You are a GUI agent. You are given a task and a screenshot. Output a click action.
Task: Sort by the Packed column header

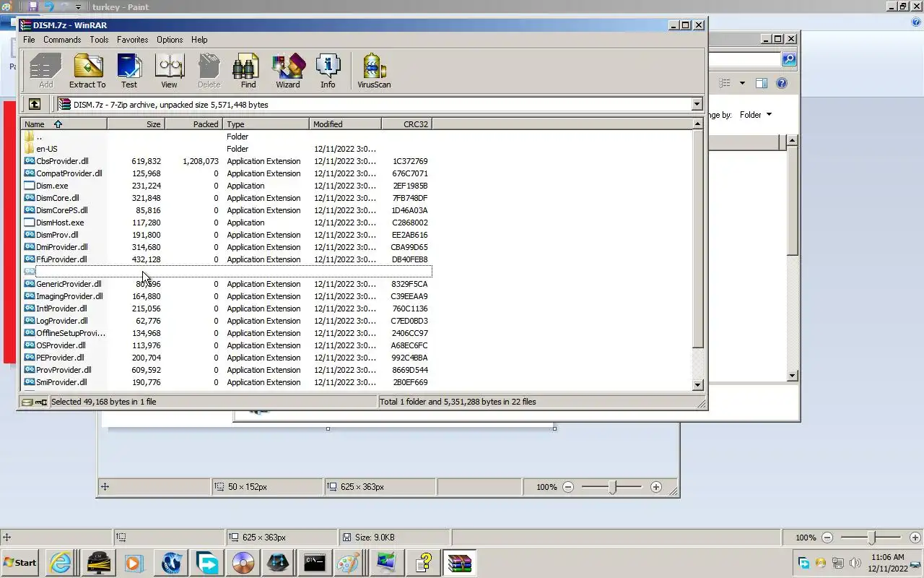click(194, 124)
